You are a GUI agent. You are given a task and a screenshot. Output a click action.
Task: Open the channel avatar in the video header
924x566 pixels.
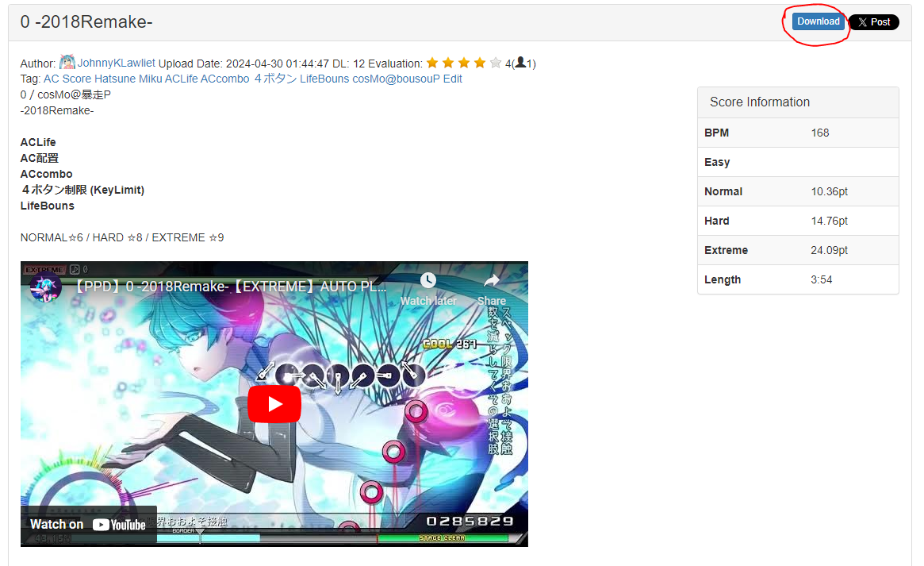(x=45, y=287)
